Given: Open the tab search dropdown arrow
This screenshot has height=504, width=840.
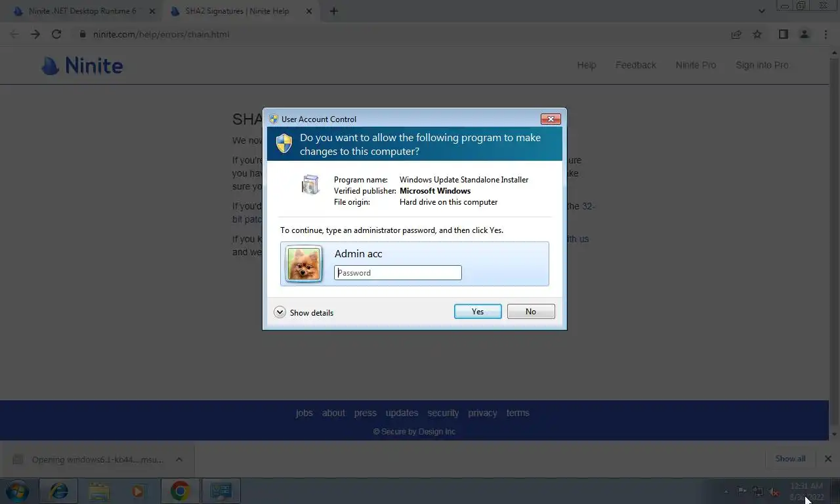Looking at the screenshot, I should pyautogui.click(x=761, y=11).
